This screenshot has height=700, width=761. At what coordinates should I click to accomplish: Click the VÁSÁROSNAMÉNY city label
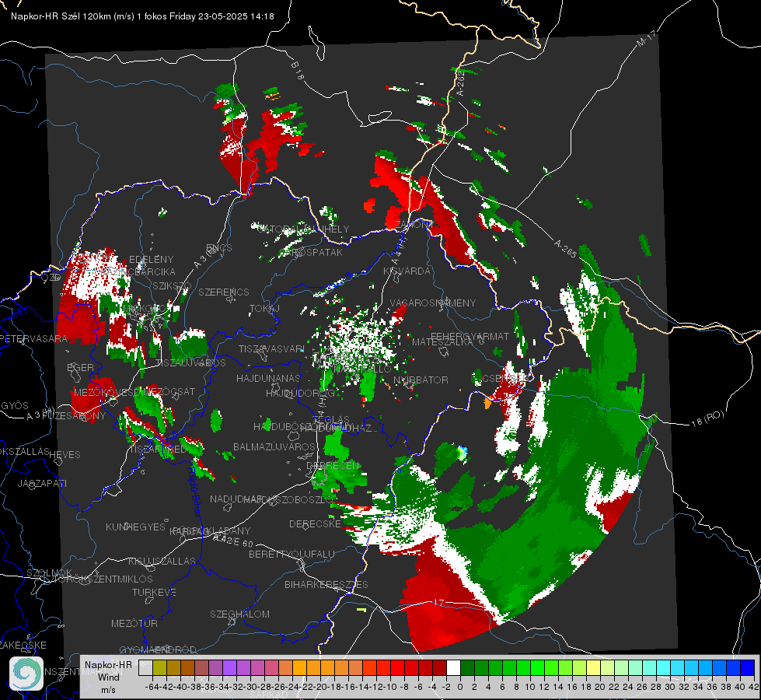pos(433,303)
